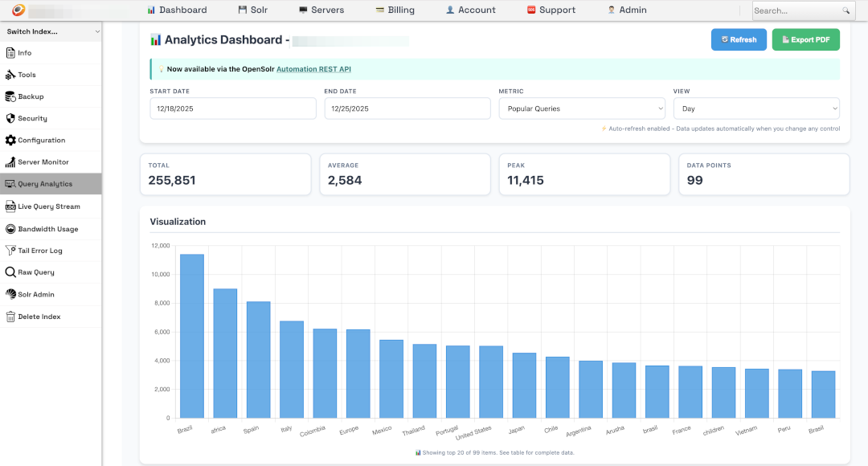Open the View dropdown set to Day
This screenshot has width=868, height=466.
(755, 108)
